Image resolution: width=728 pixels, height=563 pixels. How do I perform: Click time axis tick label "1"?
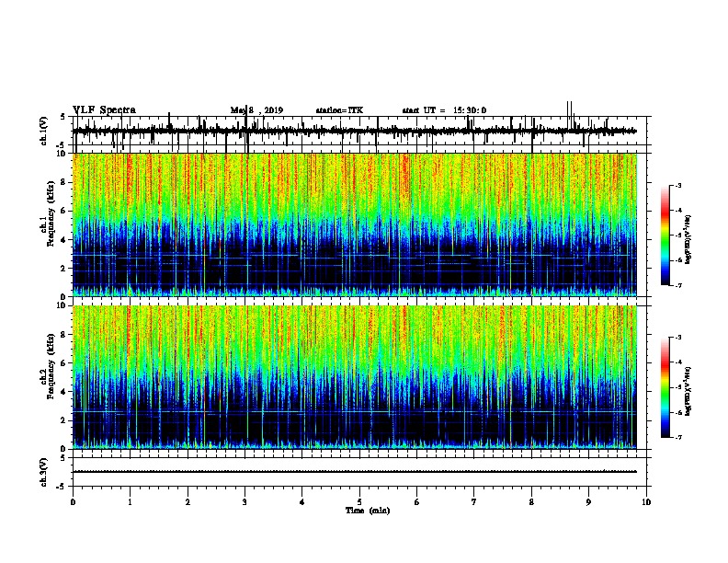click(130, 502)
